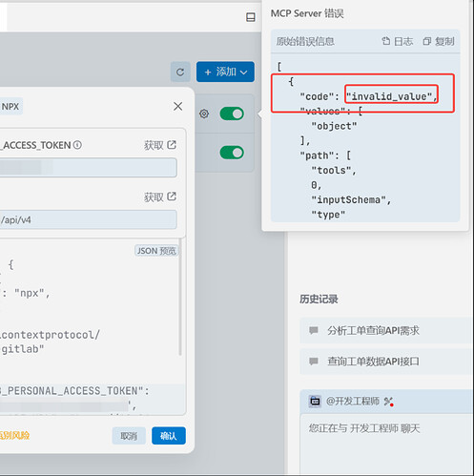Expand the 添加 dropdown button
This screenshot has width=474, height=476.
pyautogui.click(x=225, y=72)
